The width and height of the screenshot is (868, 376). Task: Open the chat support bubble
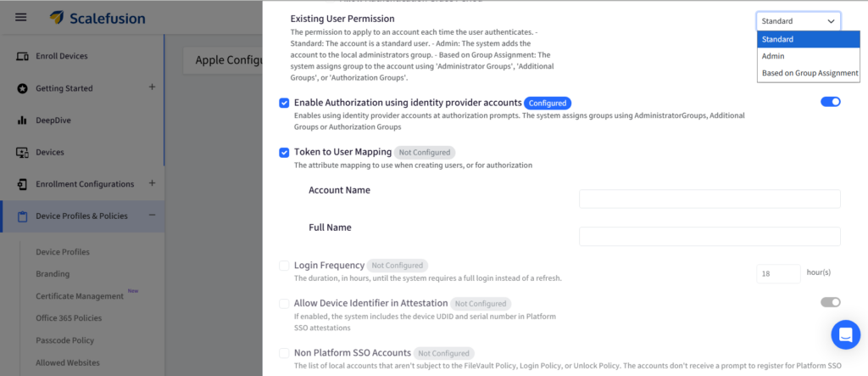(x=845, y=335)
